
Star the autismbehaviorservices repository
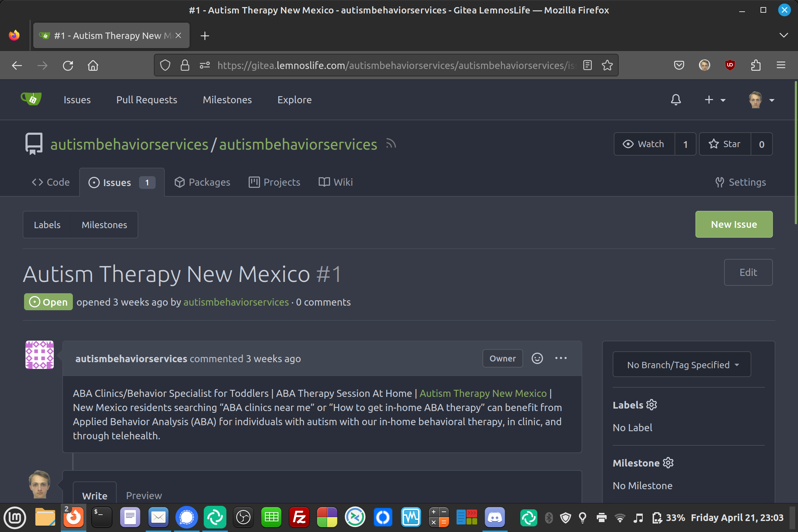point(725,144)
